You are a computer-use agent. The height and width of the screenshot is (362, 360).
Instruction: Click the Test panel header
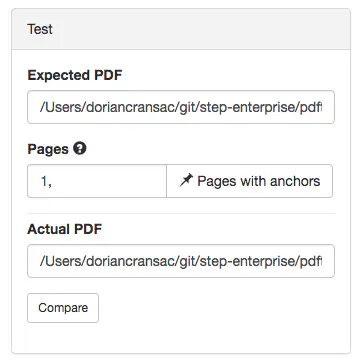pyautogui.click(x=181, y=29)
